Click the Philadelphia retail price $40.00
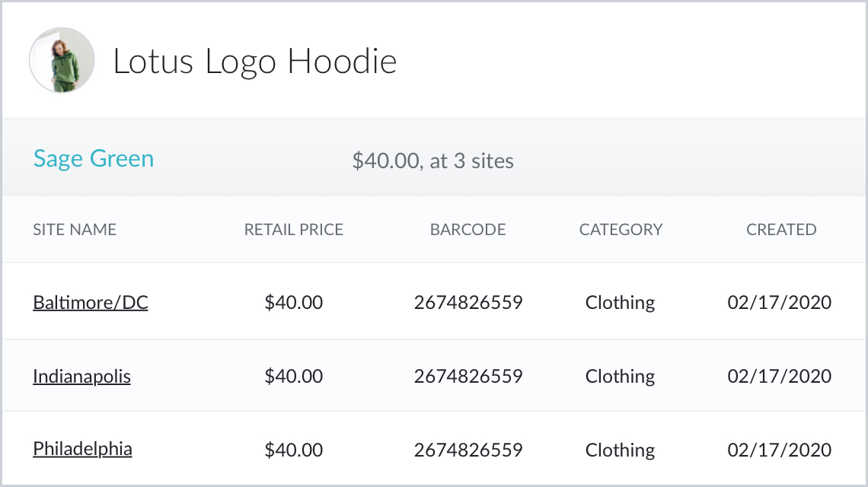 coord(294,450)
